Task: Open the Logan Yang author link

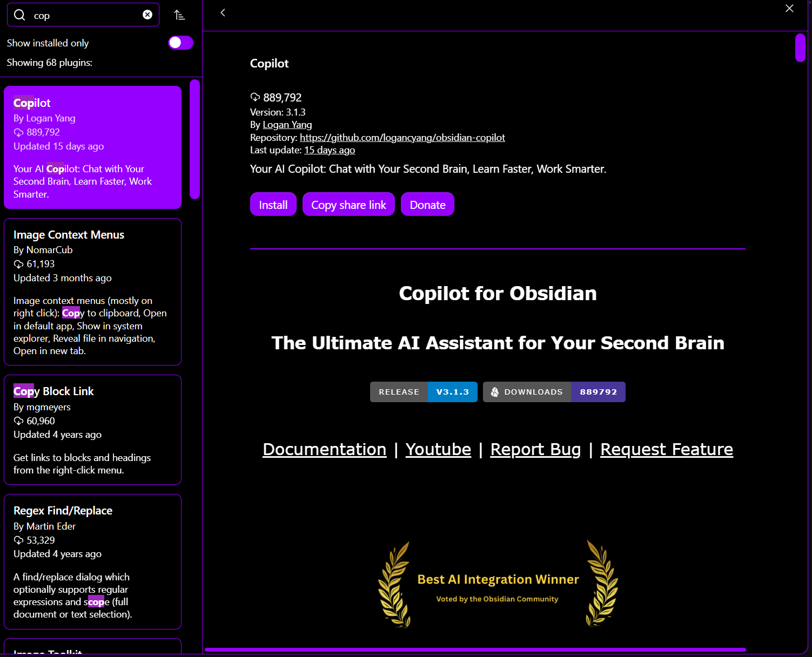Action: tap(287, 125)
